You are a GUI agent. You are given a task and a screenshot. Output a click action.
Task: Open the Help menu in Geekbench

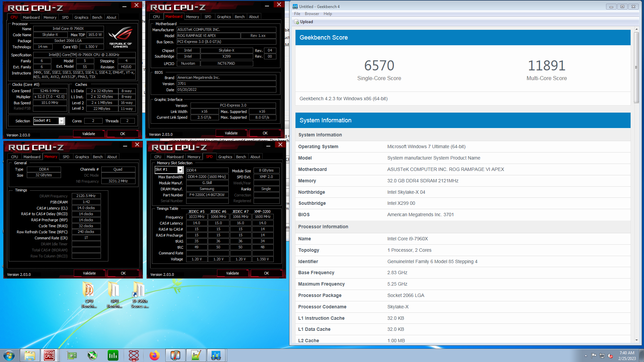point(328,14)
